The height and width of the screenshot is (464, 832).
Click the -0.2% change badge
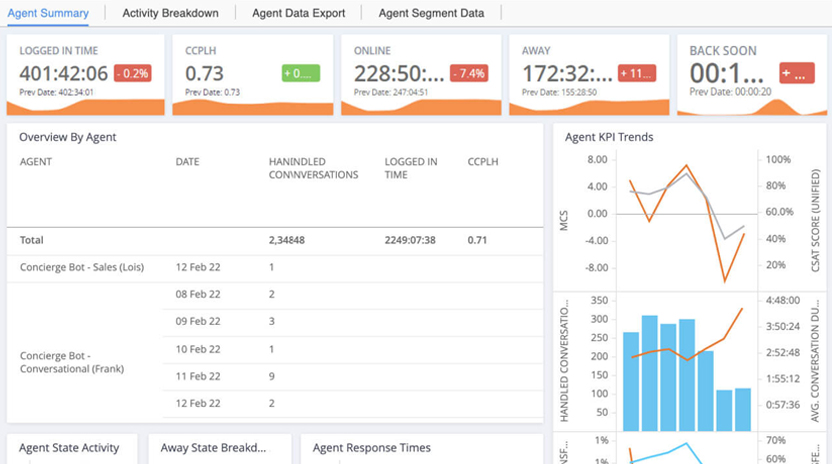[133, 73]
